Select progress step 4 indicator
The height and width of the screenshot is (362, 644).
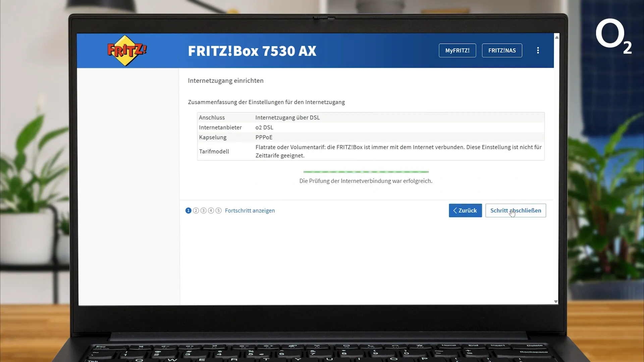(211, 210)
